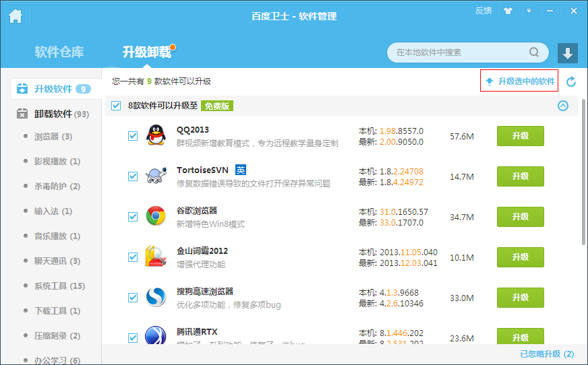The height and width of the screenshot is (365, 588).
Task: Open the skin (shirt) icon
Action: pyautogui.click(x=508, y=11)
